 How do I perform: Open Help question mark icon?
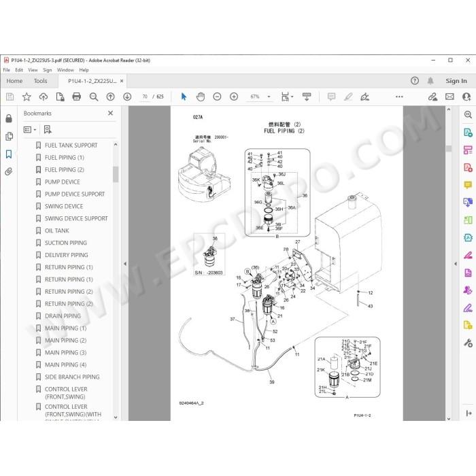pyautogui.click(x=414, y=81)
